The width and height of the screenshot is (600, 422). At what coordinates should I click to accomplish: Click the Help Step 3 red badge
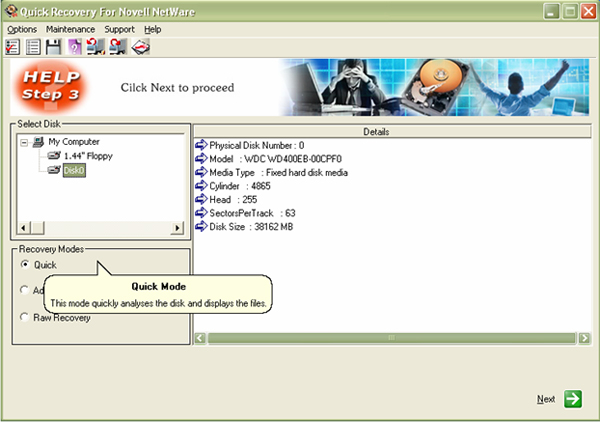click(x=51, y=86)
